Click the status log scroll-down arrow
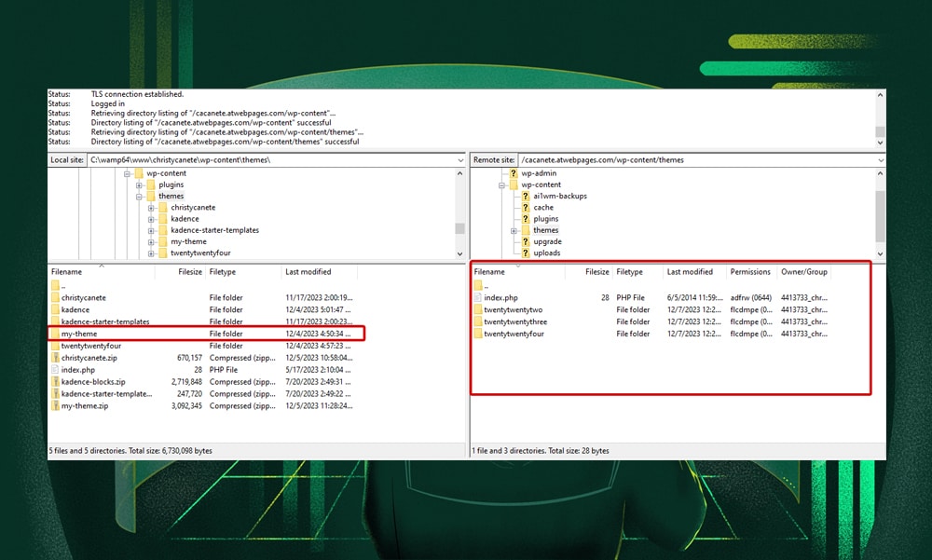The width and height of the screenshot is (932, 560). pos(880,142)
